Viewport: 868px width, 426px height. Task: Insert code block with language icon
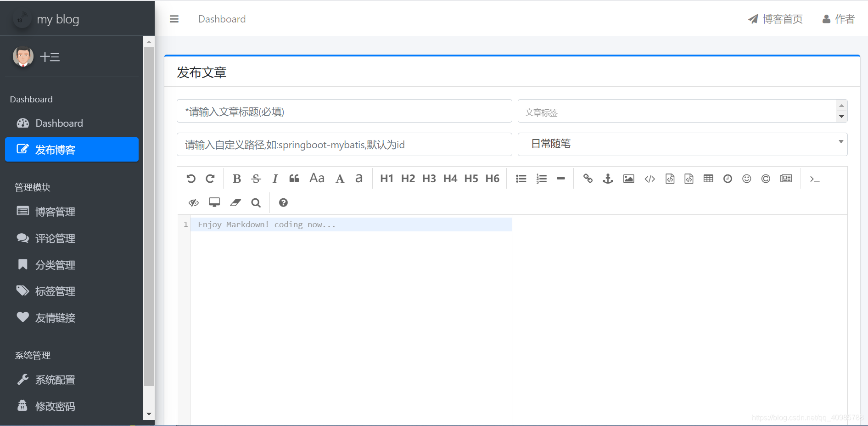[689, 179]
